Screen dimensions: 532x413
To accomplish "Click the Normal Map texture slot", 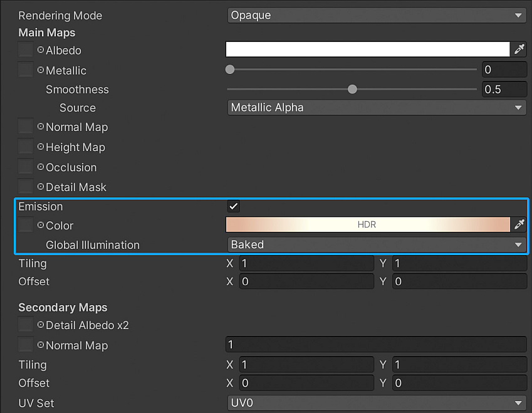I will pos(24,127).
